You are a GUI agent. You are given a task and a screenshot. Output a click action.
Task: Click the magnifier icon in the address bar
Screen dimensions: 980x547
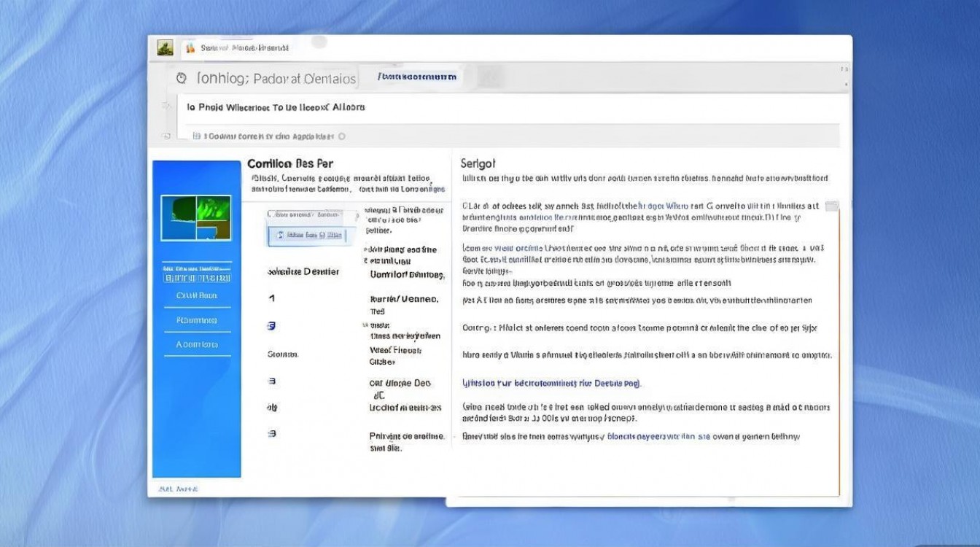coord(182,77)
